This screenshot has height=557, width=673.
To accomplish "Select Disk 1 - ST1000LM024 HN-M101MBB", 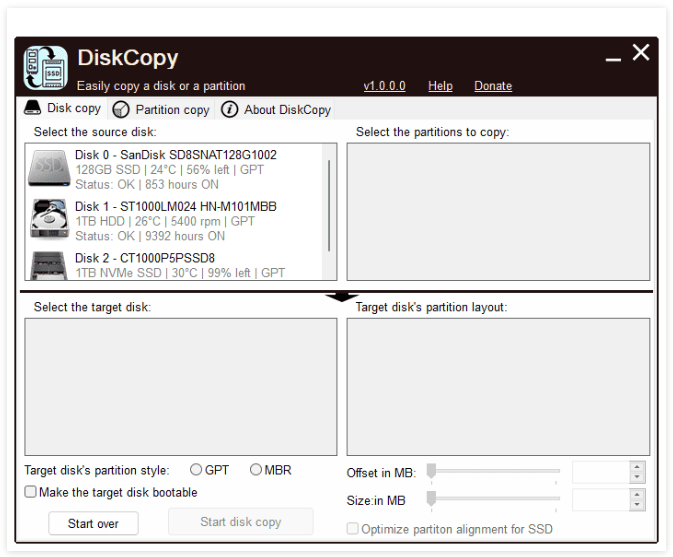I will [x=173, y=221].
